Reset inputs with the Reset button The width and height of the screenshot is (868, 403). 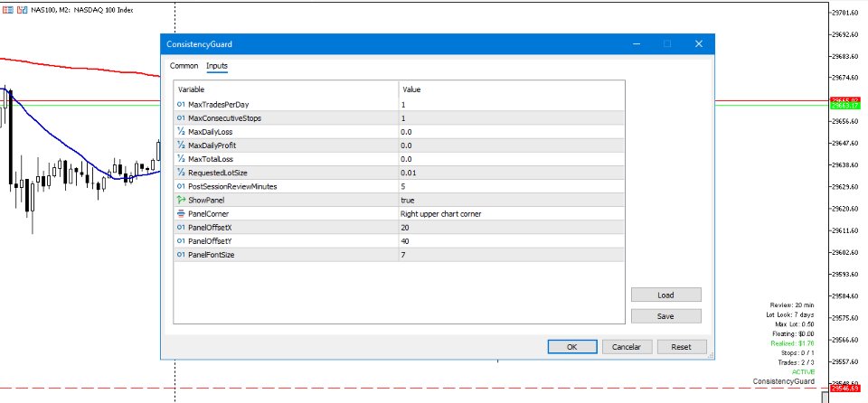pos(681,347)
